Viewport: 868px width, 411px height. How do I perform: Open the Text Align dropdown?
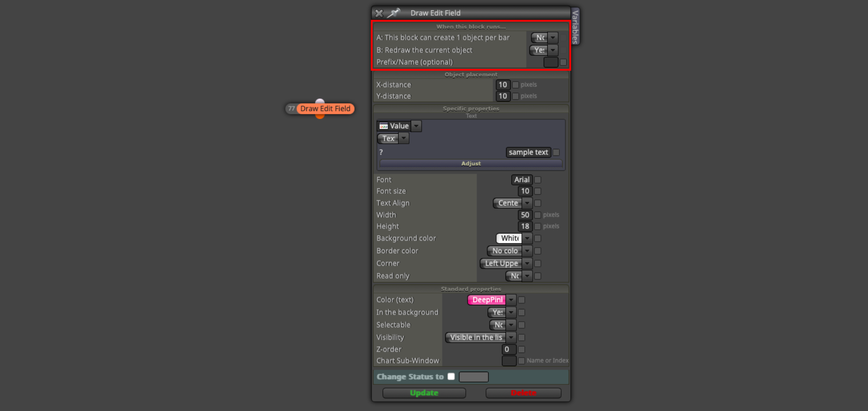point(527,203)
